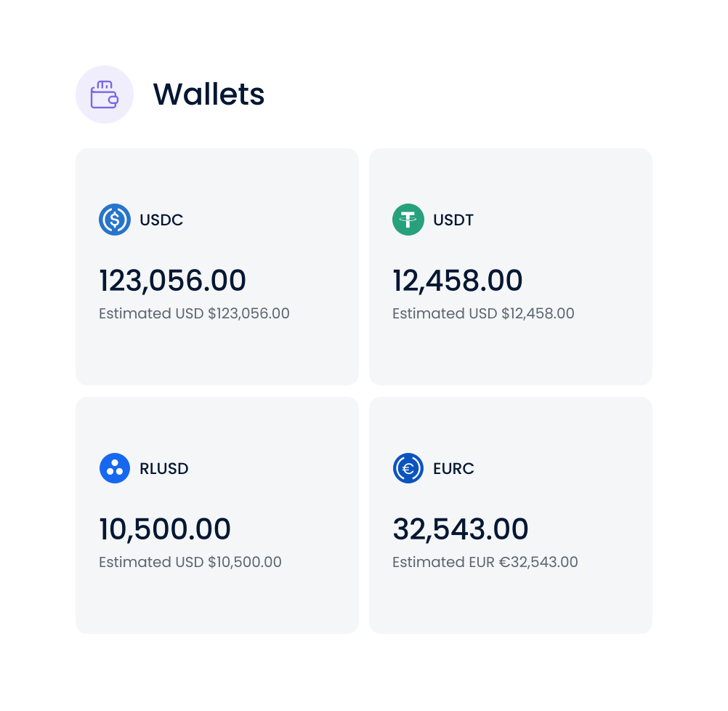
Task: Click Estimated USD $123,056.00 text
Action: (194, 313)
